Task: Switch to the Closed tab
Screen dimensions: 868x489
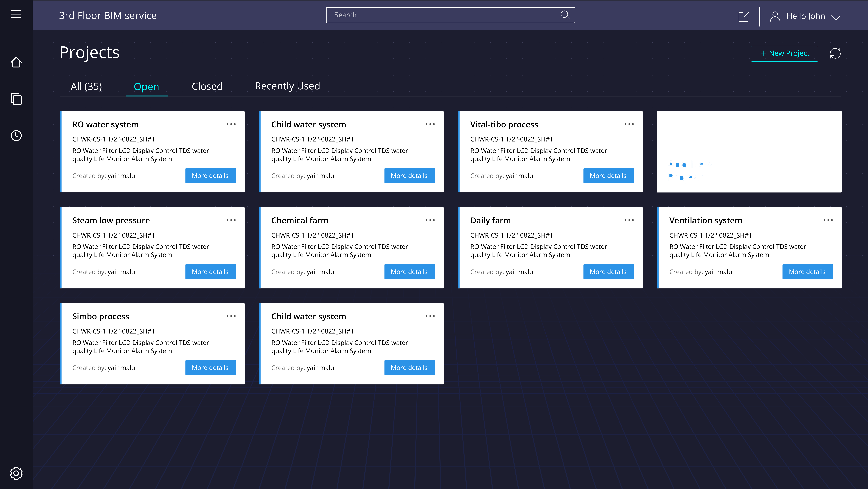Action: point(207,86)
